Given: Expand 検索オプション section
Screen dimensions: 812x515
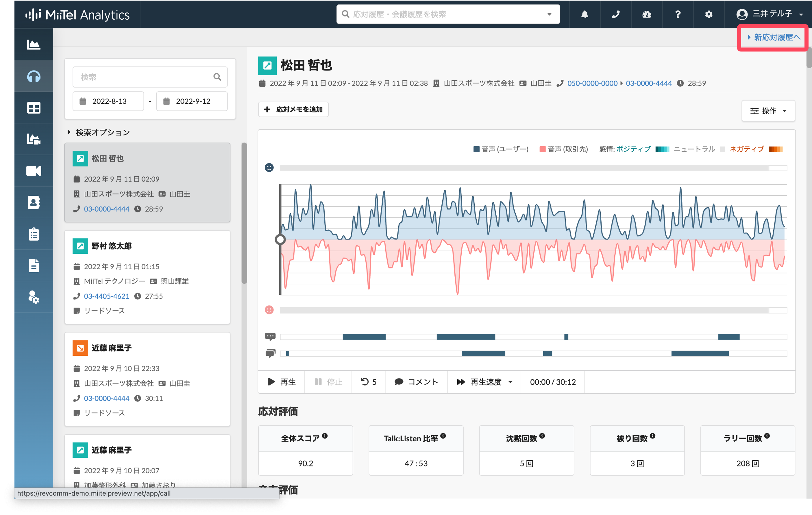Looking at the screenshot, I should point(99,132).
